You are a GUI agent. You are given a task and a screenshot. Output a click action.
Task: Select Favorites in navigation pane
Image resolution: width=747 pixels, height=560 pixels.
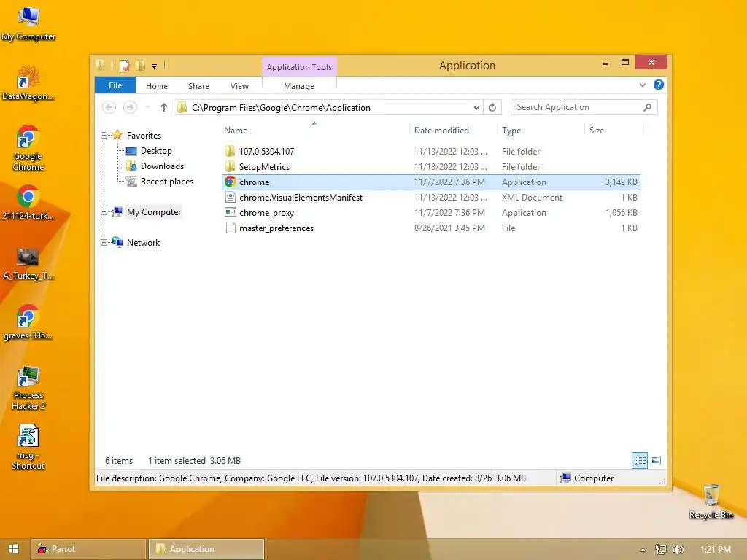(x=144, y=136)
